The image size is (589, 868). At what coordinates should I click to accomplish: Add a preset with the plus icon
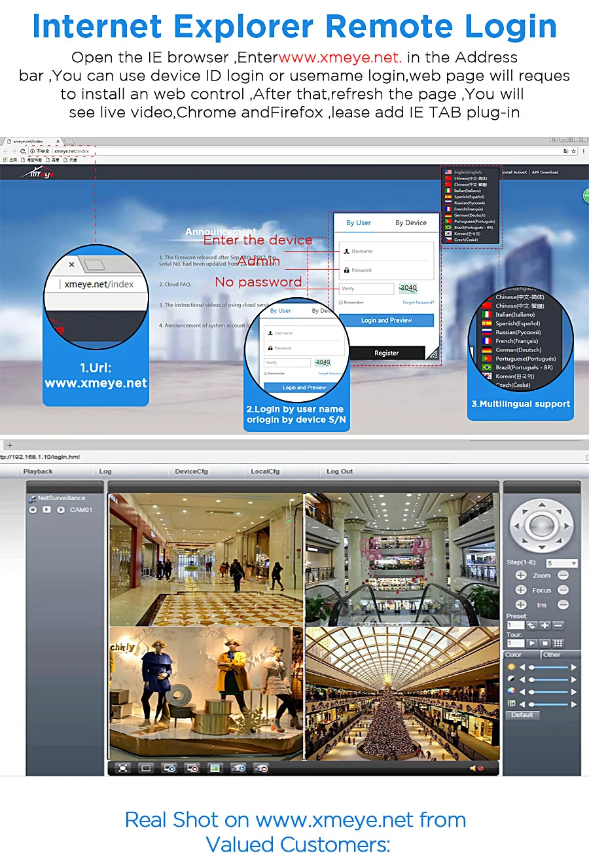pos(544,625)
